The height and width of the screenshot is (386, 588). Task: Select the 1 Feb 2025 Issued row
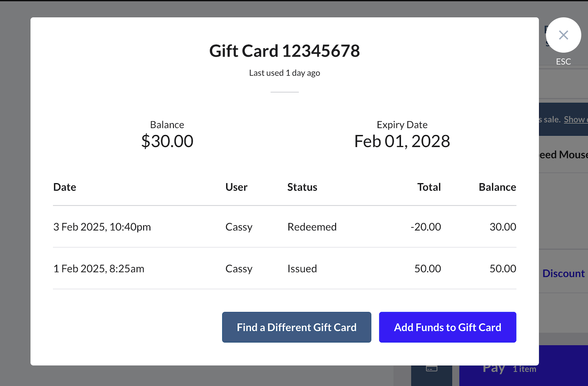tap(284, 269)
